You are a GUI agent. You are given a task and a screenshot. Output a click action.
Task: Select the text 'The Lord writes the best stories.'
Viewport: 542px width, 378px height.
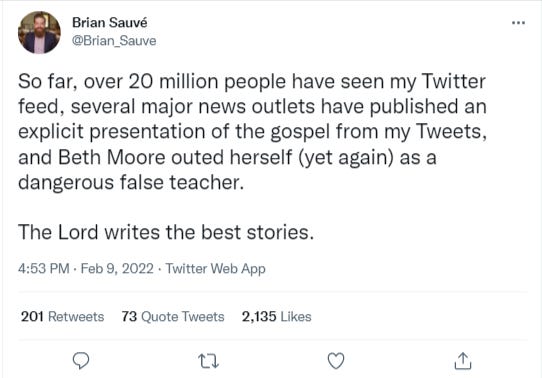pyautogui.click(x=166, y=232)
